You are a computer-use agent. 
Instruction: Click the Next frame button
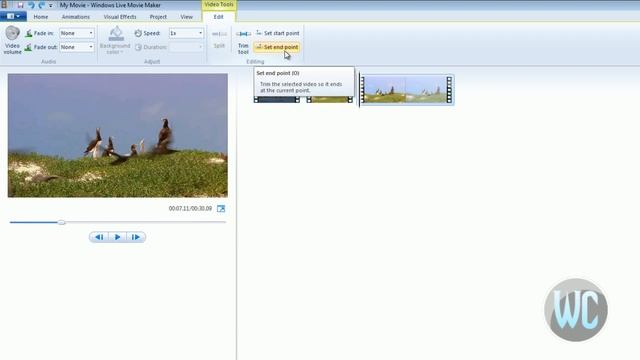(136, 237)
